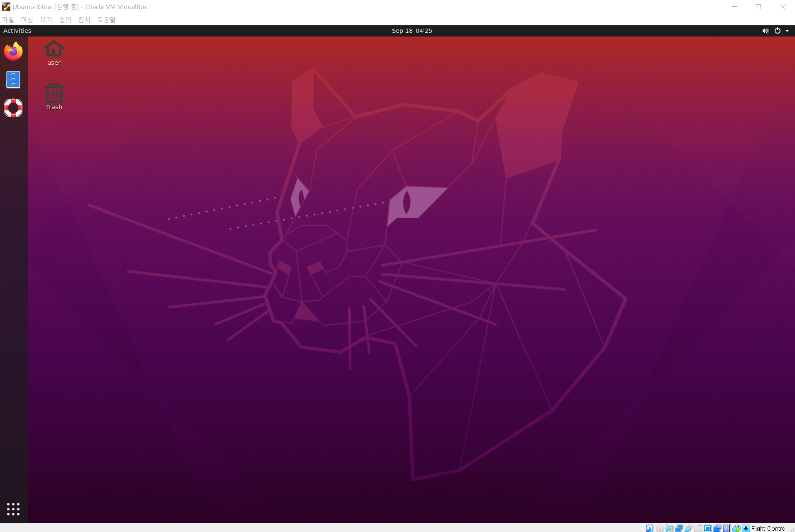The width and height of the screenshot is (795, 532).
Task: Show Applications grid at dock bottom
Action: [x=13, y=509]
